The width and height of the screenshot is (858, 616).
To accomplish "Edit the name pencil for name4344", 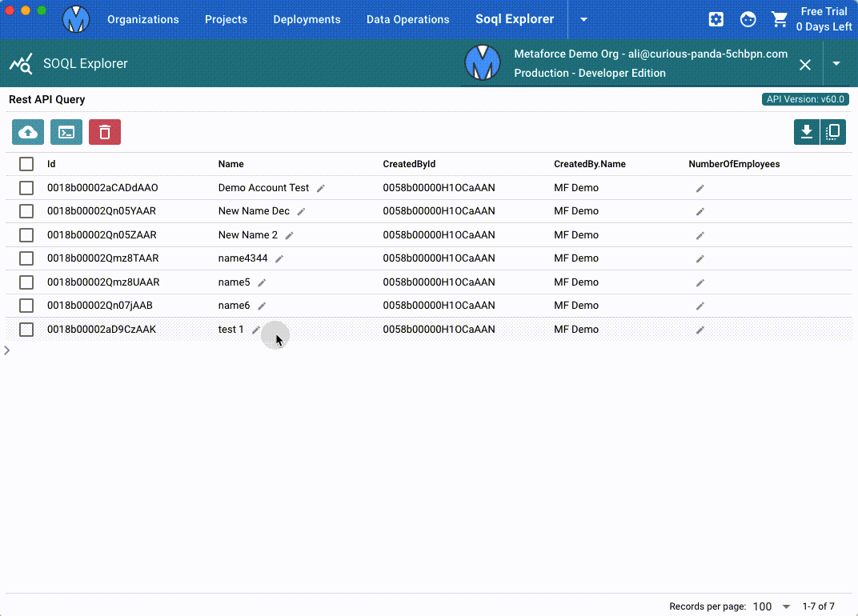I will click(279, 258).
